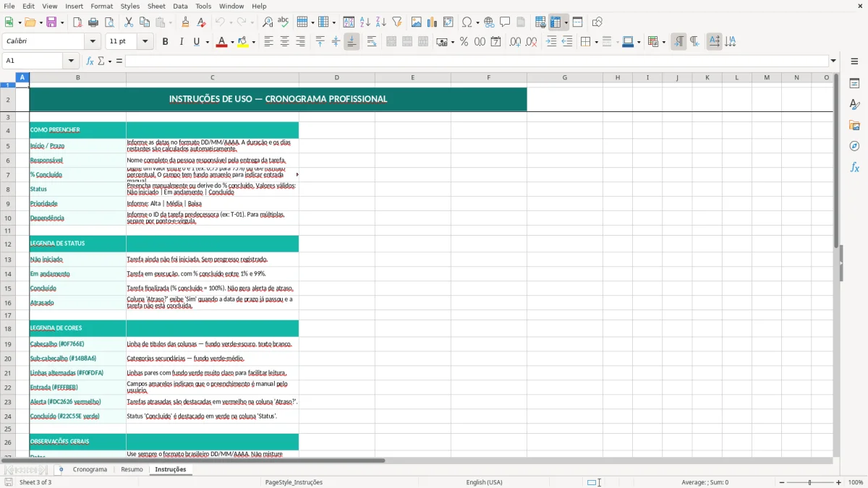The width and height of the screenshot is (868, 488).
Task: Switch to Cronograma sheet tab
Action: (x=90, y=469)
